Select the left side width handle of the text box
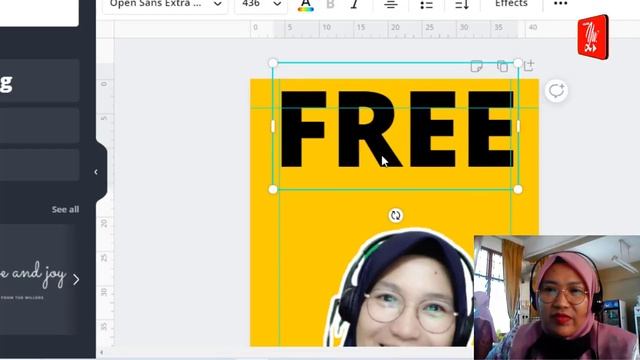Screen dimensions: 640x360 pos(273,126)
